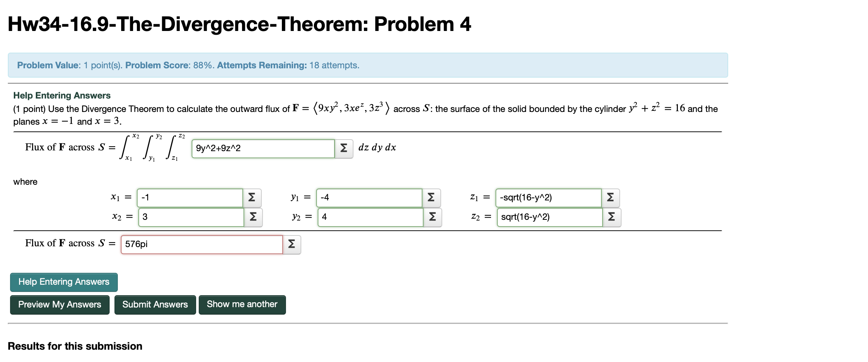Click Show me another
The image size is (868, 362).
click(242, 305)
